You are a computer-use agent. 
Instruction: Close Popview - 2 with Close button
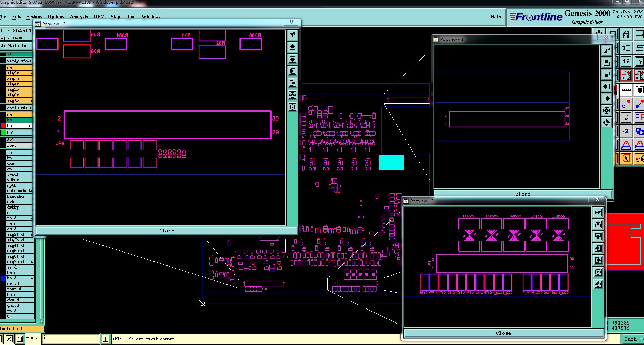(x=167, y=231)
